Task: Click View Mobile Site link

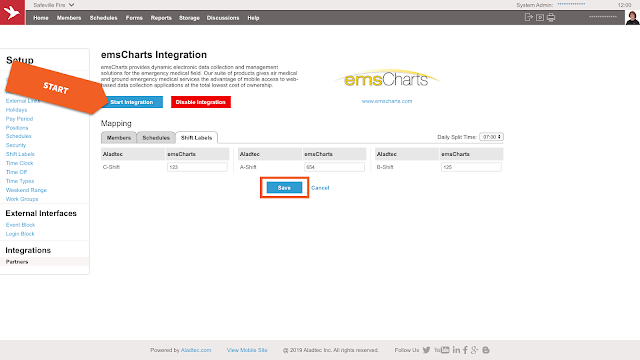Action: click(247, 350)
